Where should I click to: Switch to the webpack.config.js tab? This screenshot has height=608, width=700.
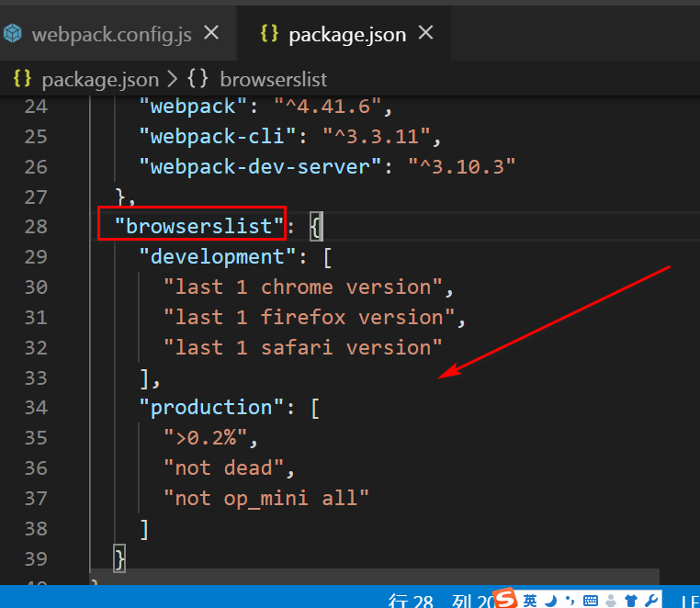pos(111,34)
